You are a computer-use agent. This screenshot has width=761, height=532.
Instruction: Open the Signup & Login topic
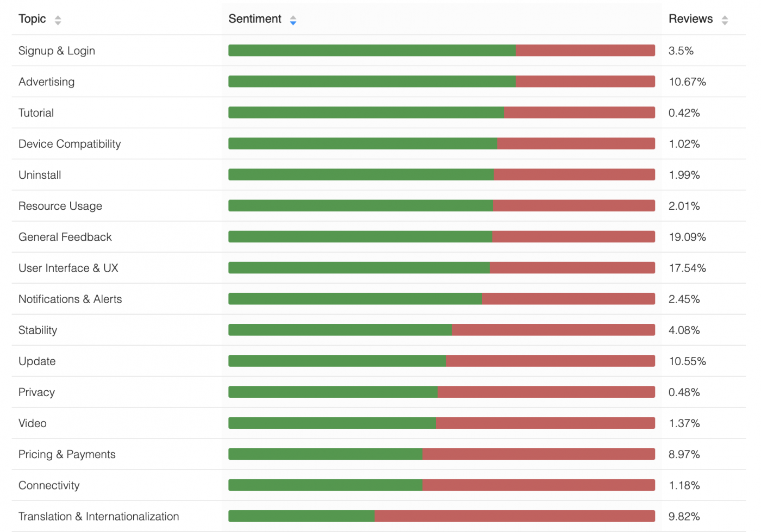pos(57,51)
